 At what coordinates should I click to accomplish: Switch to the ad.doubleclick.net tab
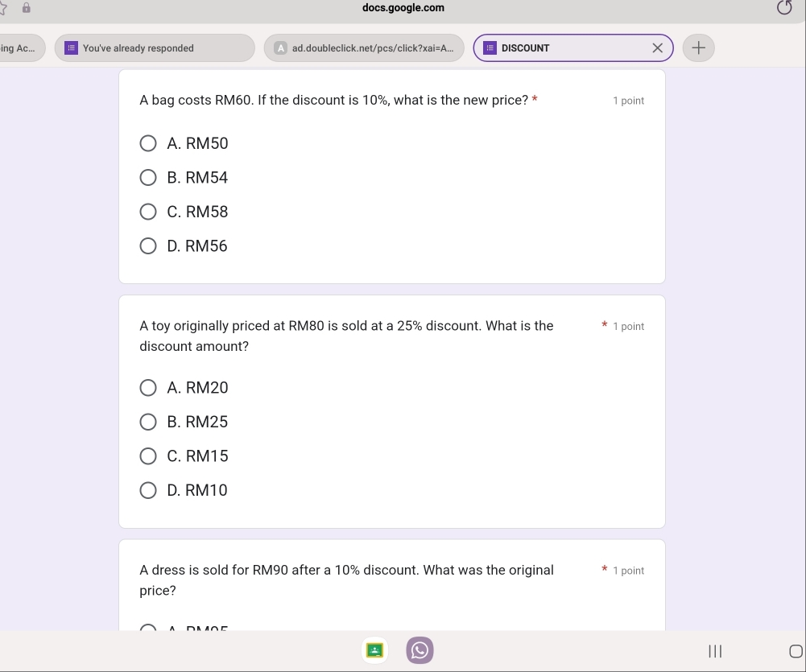point(364,48)
